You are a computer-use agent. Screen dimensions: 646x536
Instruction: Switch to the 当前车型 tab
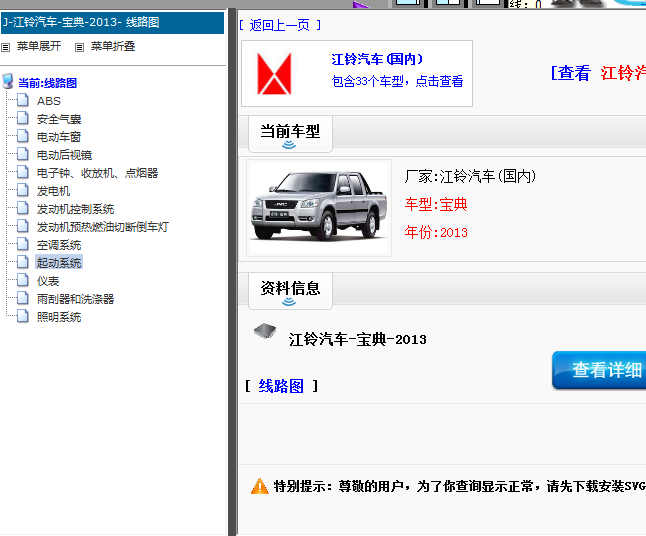(290, 134)
